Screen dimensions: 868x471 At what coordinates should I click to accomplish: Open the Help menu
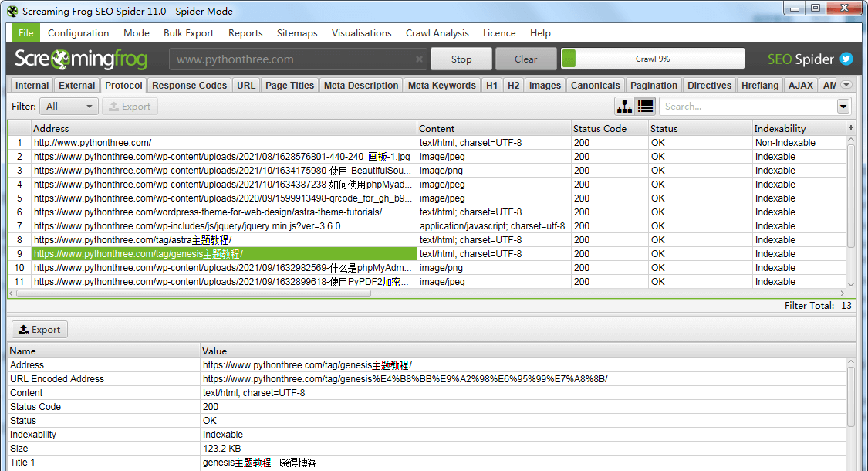[540, 32]
